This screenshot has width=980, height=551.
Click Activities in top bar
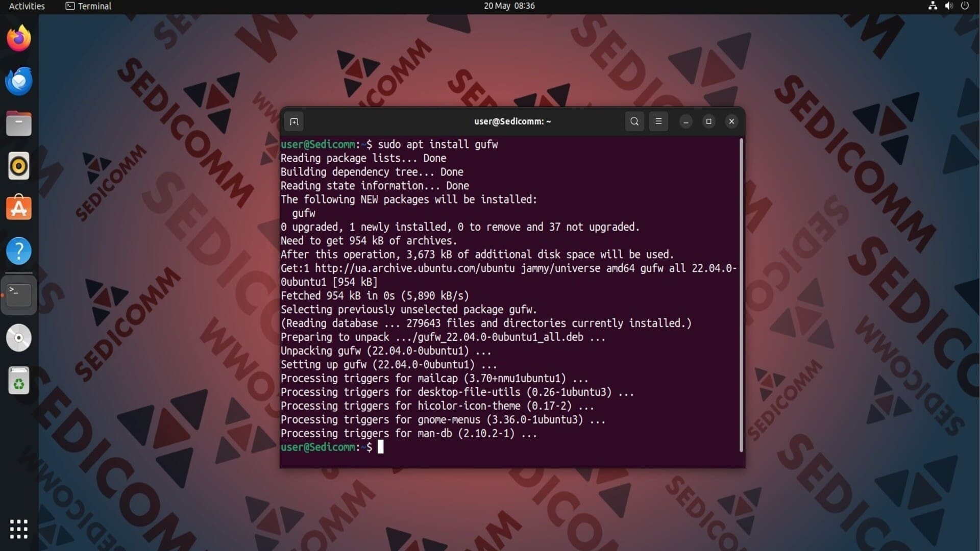point(27,6)
